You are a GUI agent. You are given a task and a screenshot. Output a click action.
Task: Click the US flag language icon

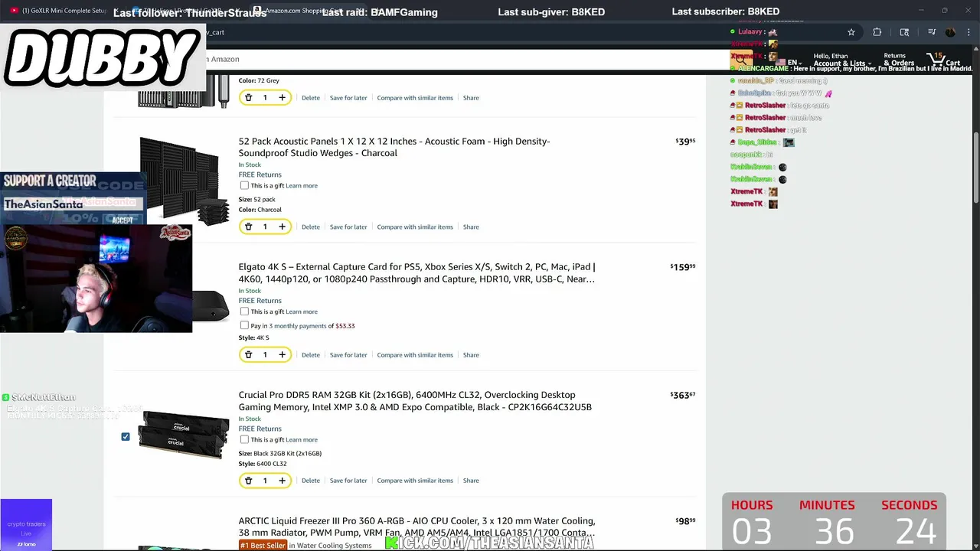pos(781,62)
